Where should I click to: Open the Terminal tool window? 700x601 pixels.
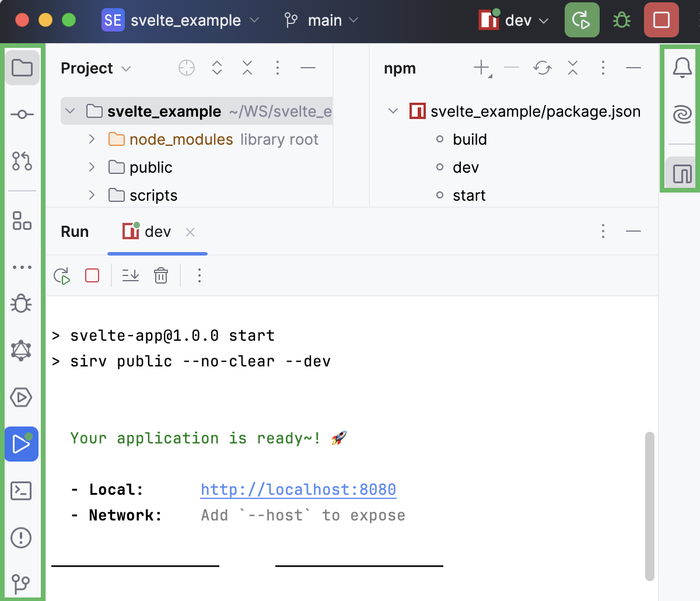22,491
